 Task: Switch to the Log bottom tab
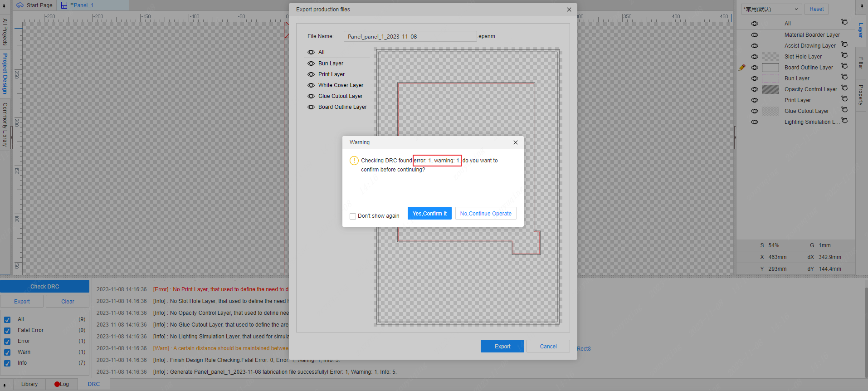[x=62, y=384]
